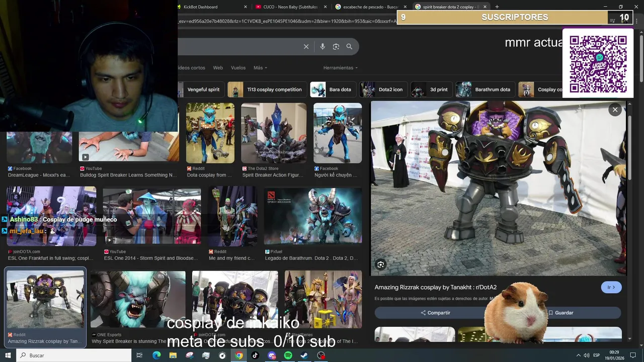
Task: Close the image preview panel
Action: [615, 110]
